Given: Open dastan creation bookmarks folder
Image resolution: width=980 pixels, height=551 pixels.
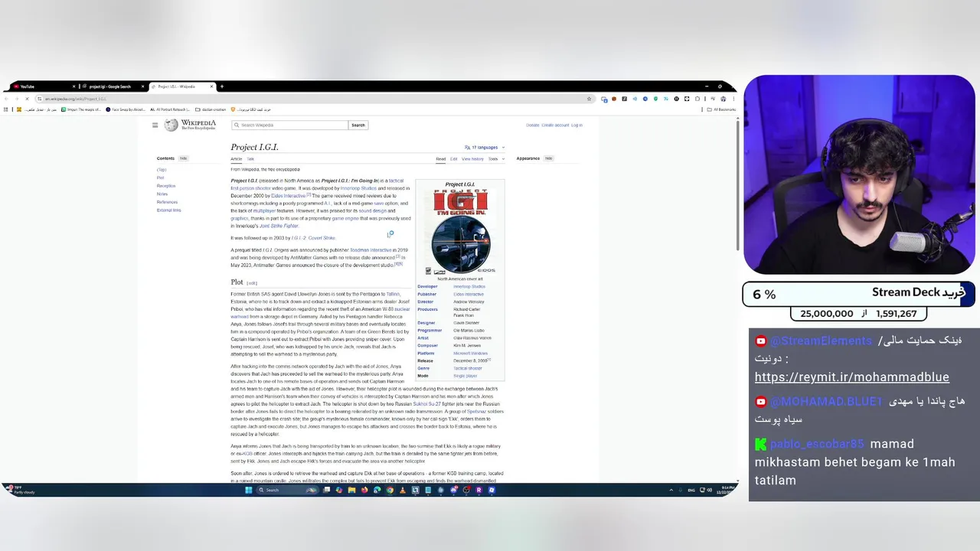Looking at the screenshot, I should pos(211,109).
